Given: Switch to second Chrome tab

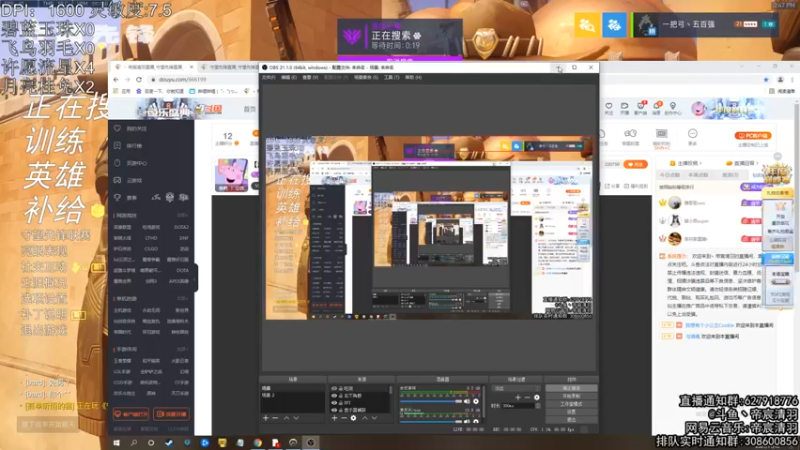Looking at the screenshot, I should point(230,67).
